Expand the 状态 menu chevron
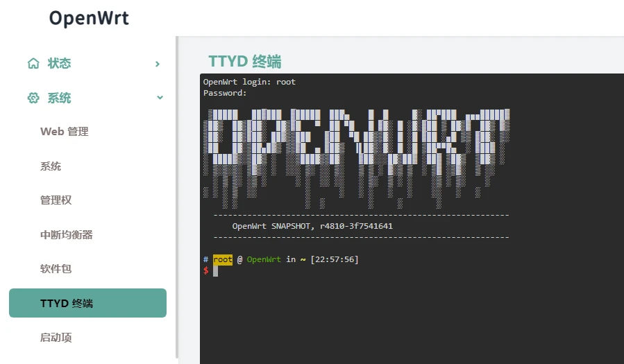 click(x=158, y=64)
